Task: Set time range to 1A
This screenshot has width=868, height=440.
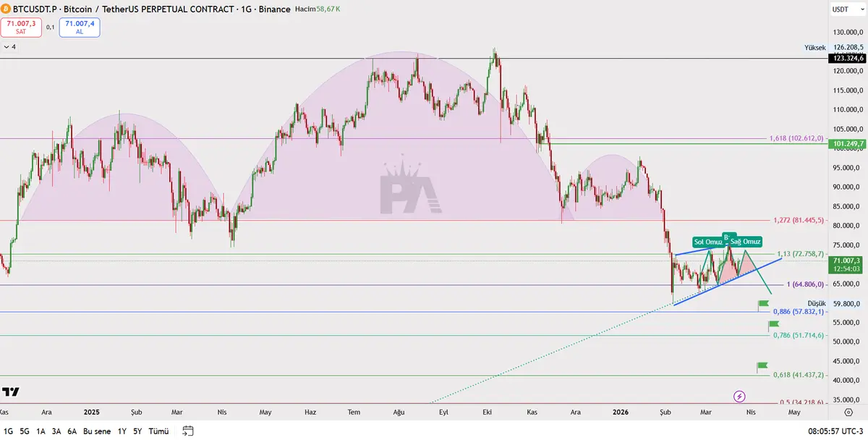Action: [x=41, y=431]
